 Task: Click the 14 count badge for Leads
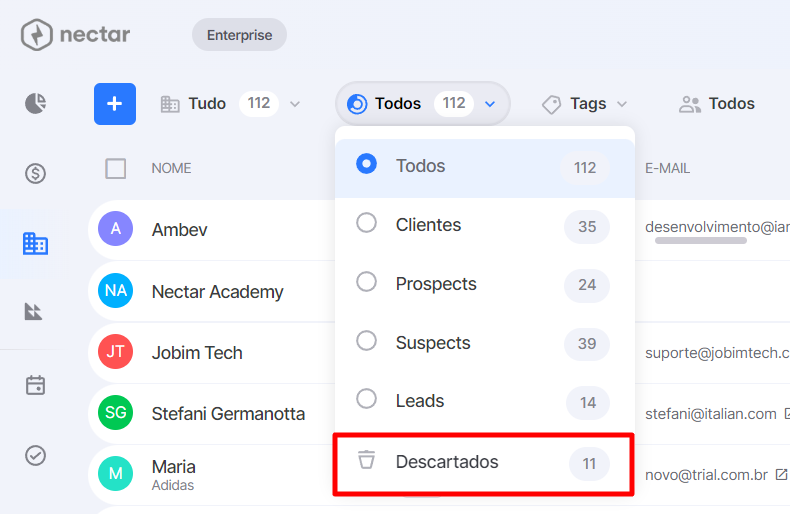click(x=588, y=403)
